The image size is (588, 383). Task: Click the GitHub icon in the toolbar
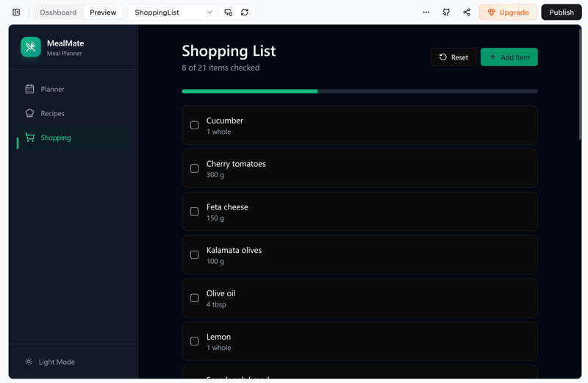tap(446, 12)
